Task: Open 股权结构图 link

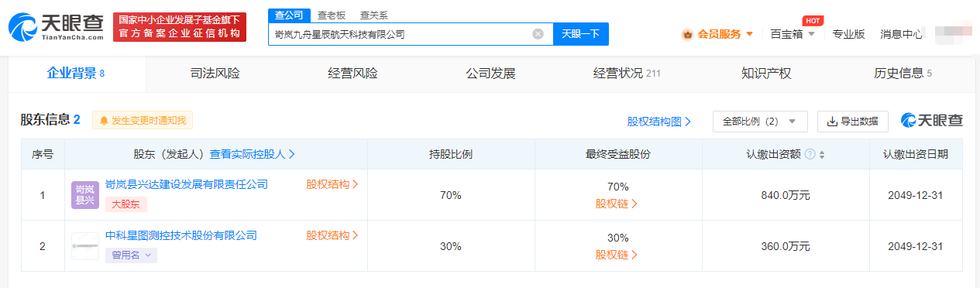Action: coord(659,122)
